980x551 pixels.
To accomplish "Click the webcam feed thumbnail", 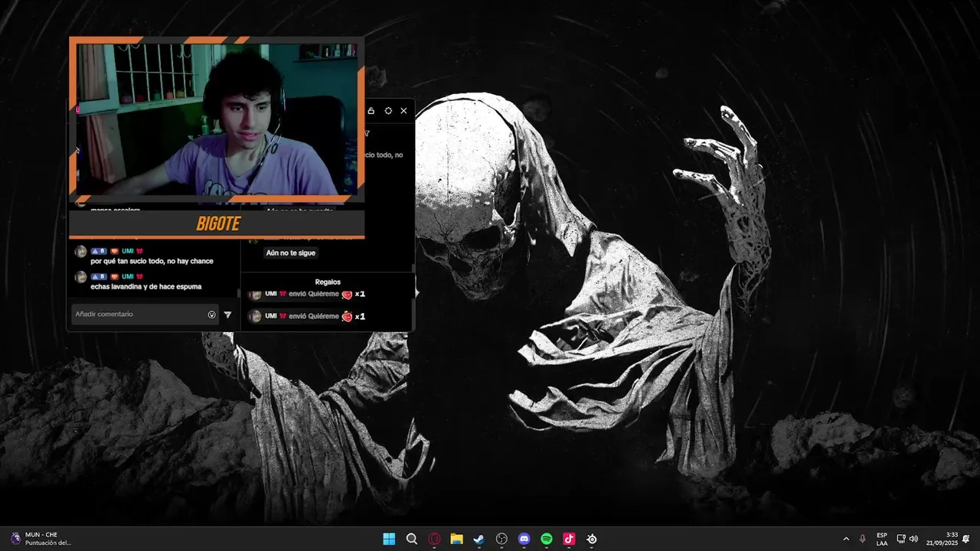I will pos(217,119).
